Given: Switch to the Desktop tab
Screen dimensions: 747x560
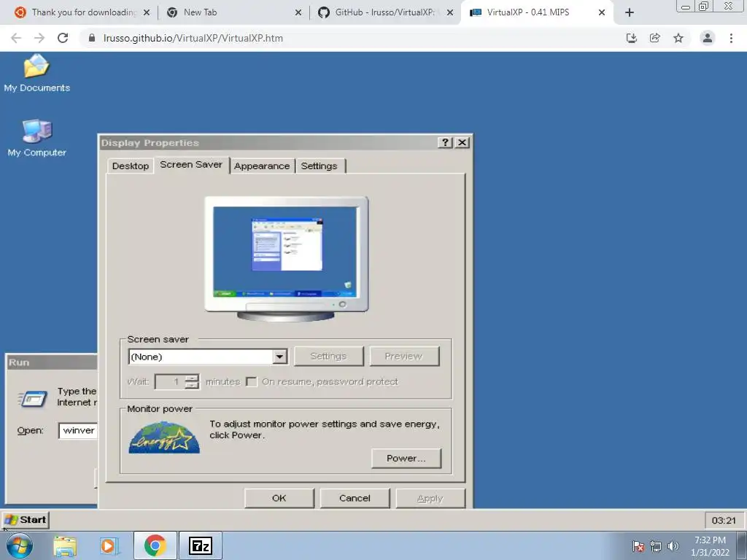Looking at the screenshot, I should click(x=130, y=166).
